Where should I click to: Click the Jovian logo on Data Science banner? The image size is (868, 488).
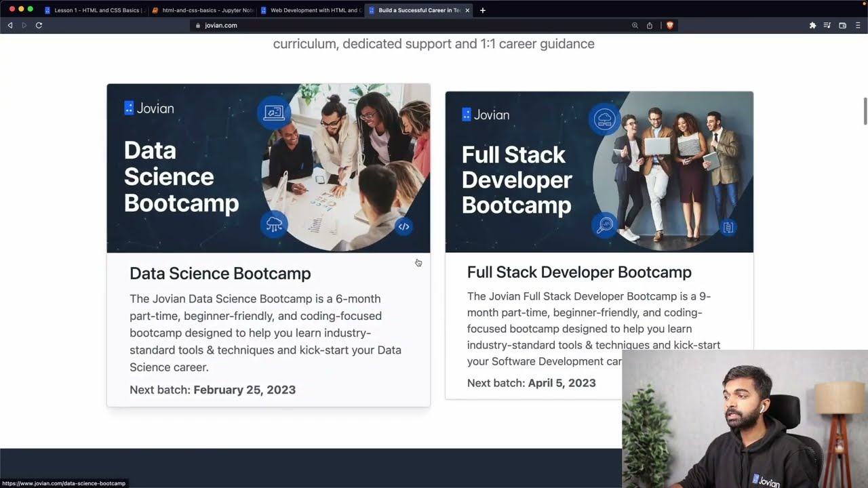pos(149,108)
